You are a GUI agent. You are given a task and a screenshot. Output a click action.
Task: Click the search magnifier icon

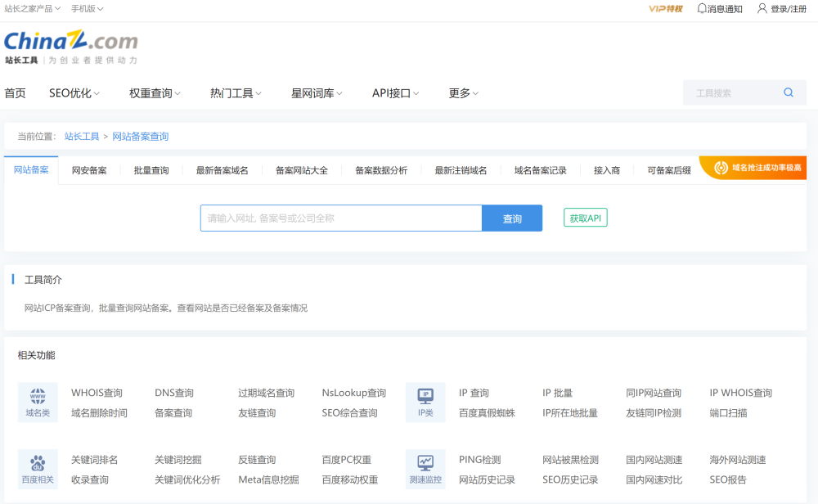tap(789, 92)
